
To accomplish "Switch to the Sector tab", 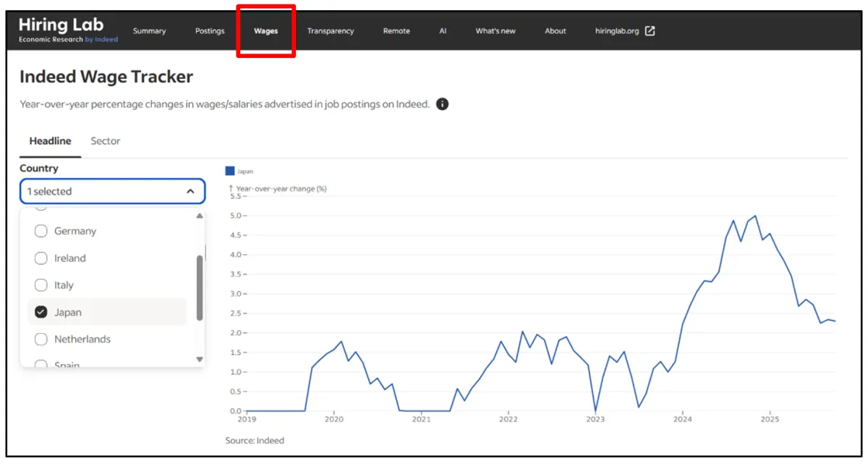I will tap(106, 141).
